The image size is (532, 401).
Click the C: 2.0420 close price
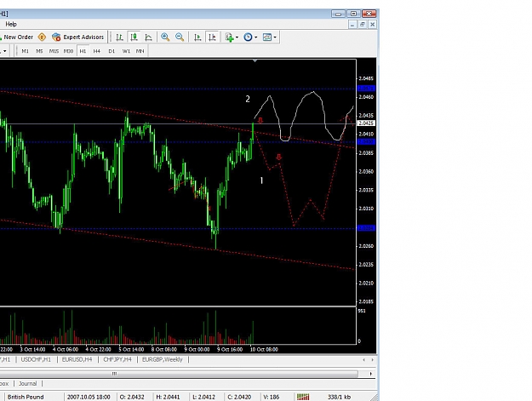pos(239,397)
